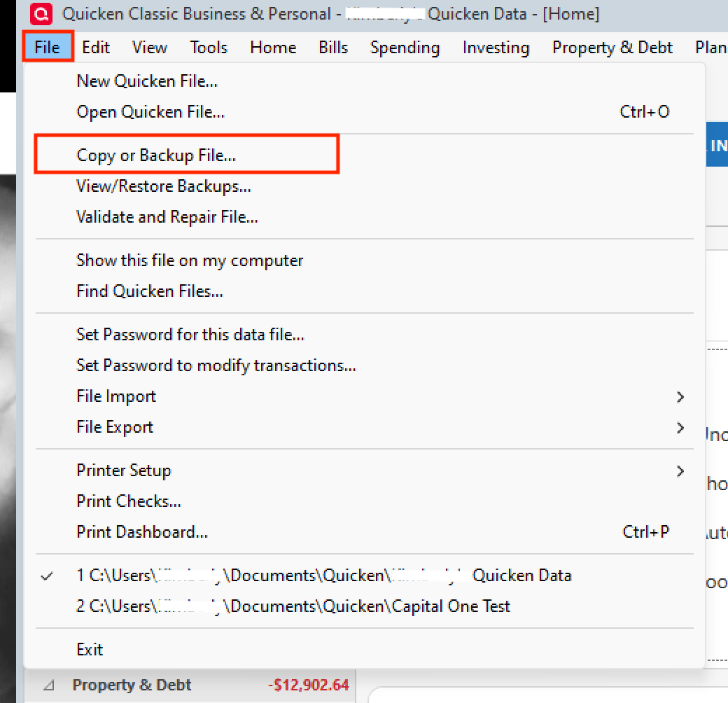Viewport: 728px width, 703px height.
Task: Expand the Printer Setup submenu arrow
Action: click(x=680, y=471)
